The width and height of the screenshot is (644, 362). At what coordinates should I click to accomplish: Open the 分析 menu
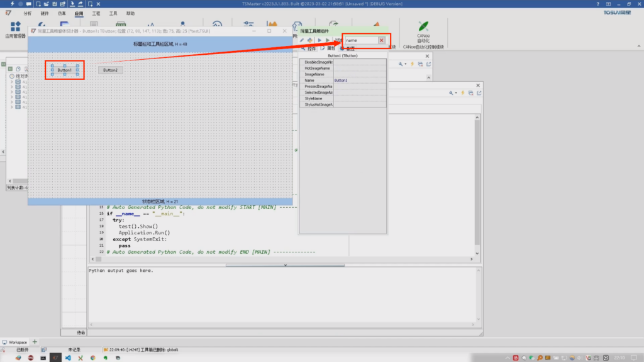(x=27, y=13)
